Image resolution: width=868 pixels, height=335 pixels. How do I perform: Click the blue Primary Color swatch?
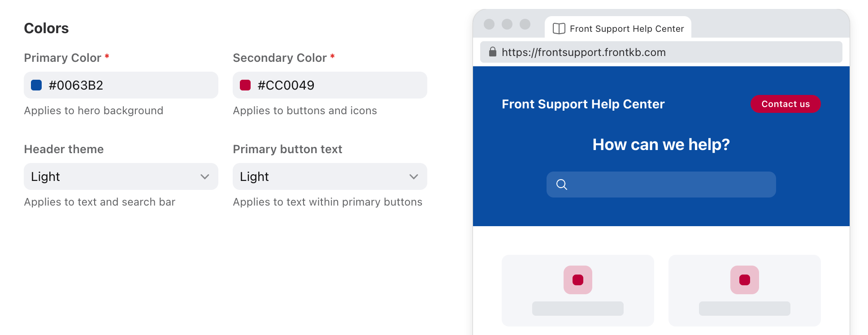coord(36,85)
